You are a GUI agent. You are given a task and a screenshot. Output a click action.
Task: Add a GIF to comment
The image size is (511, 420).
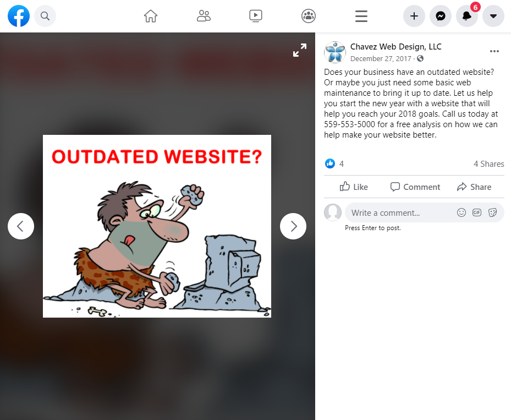click(x=477, y=212)
